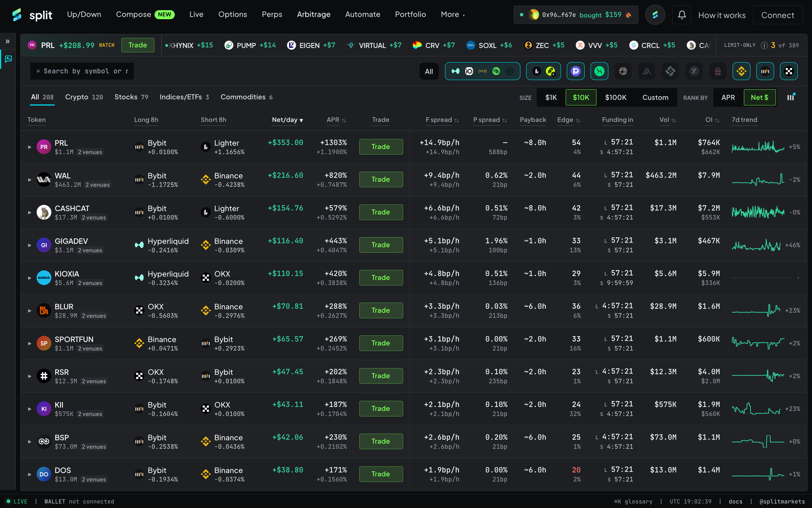Click the [XYZ] venue icon in the filter bar

[482, 71]
